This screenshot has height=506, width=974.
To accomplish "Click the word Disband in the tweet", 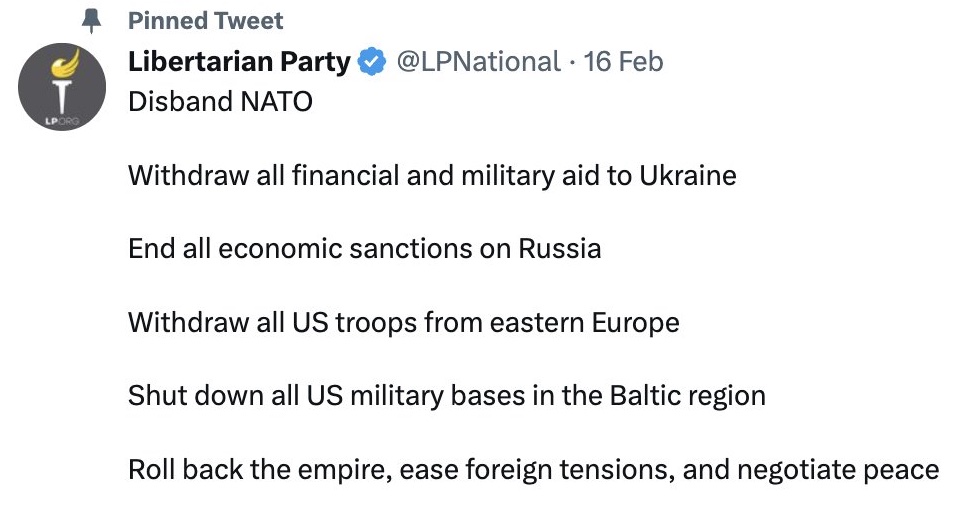I will tap(180, 102).
